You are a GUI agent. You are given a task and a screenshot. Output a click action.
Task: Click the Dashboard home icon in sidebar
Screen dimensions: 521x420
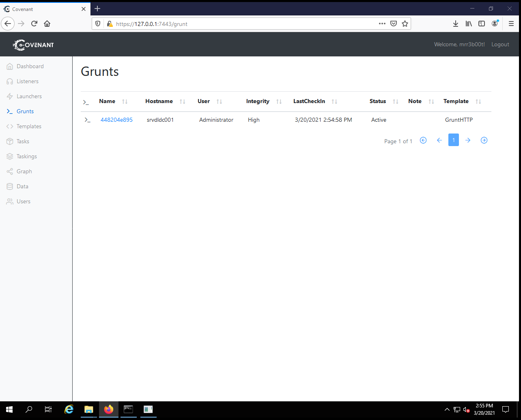(x=10, y=66)
